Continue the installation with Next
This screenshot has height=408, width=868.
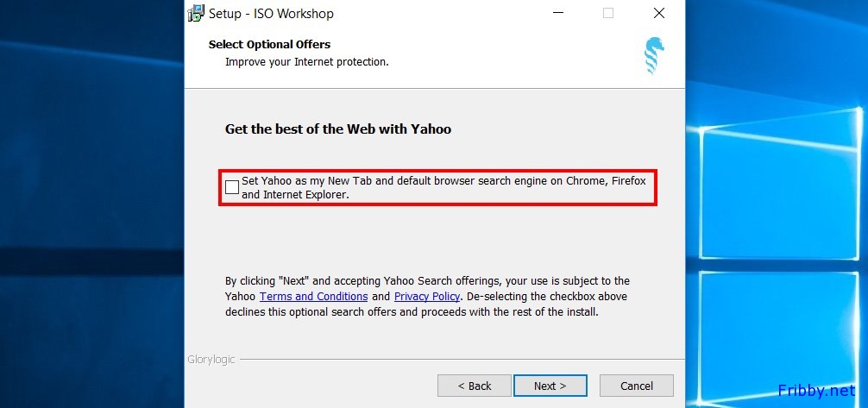550,386
